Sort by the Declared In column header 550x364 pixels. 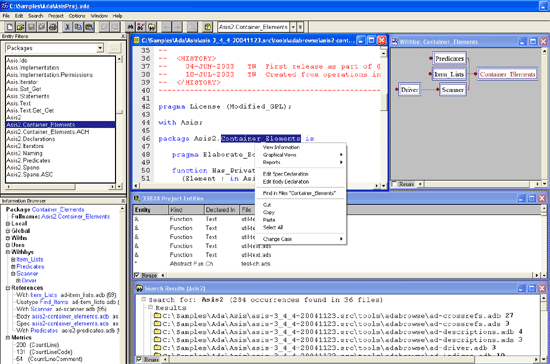click(x=222, y=210)
